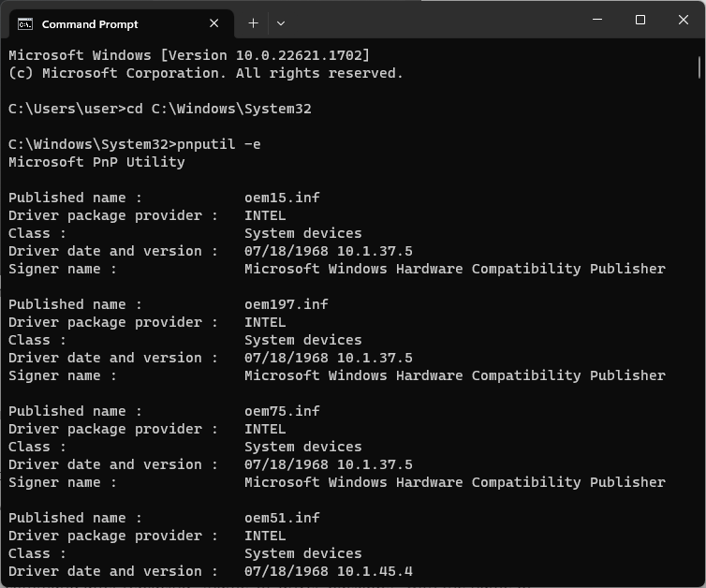Close the terminal window
Image resolution: width=706 pixels, height=588 pixels.
click(683, 21)
